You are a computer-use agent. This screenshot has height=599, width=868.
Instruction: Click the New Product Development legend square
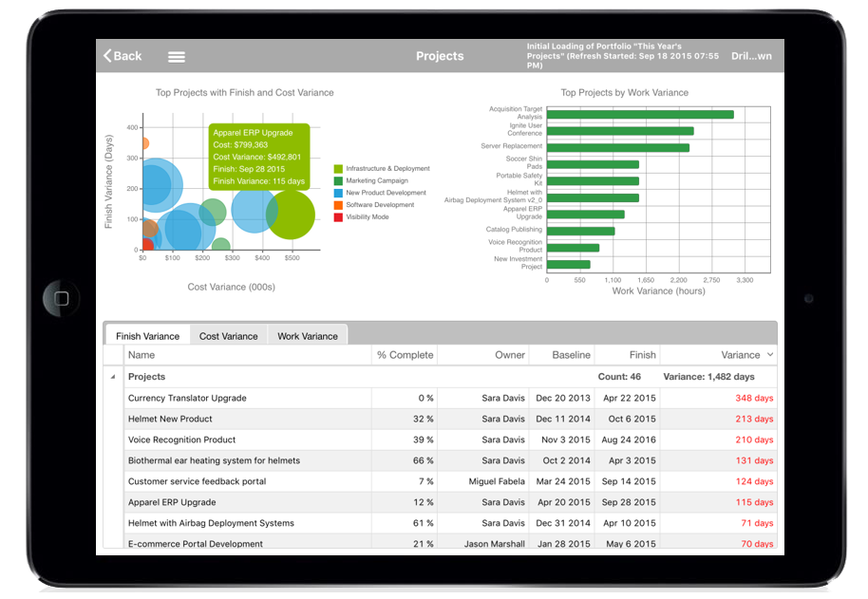click(338, 193)
